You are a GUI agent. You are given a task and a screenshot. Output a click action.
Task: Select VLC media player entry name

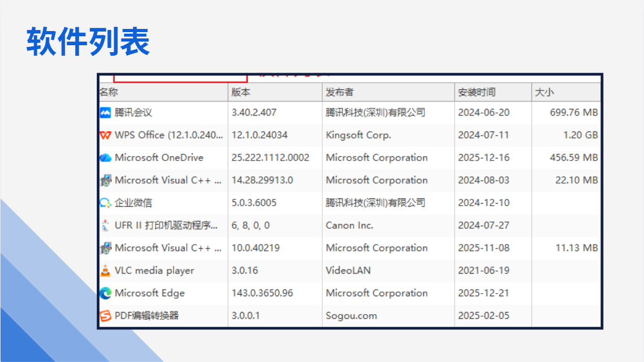(x=155, y=271)
